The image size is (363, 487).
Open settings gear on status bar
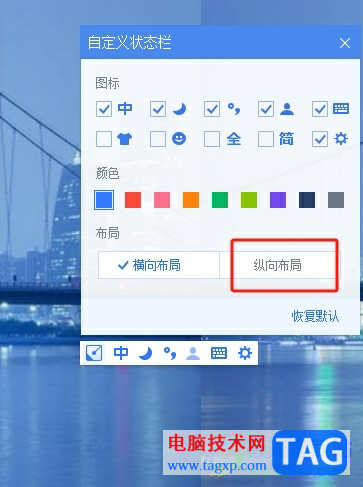245,353
